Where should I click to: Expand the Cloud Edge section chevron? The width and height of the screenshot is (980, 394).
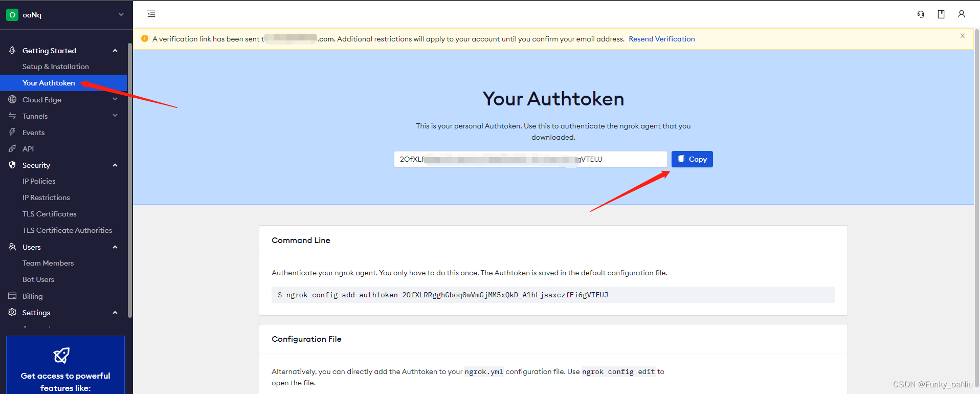(x=115, y=99)
